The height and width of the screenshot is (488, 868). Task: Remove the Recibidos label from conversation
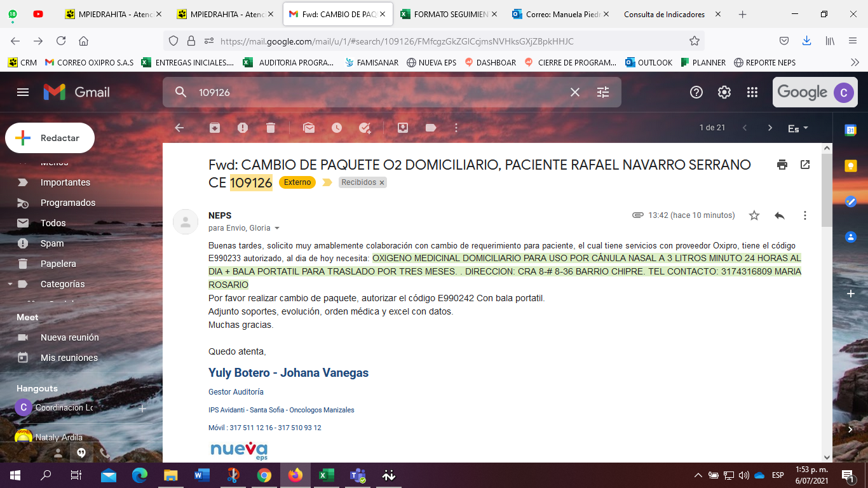pos(382,182)
